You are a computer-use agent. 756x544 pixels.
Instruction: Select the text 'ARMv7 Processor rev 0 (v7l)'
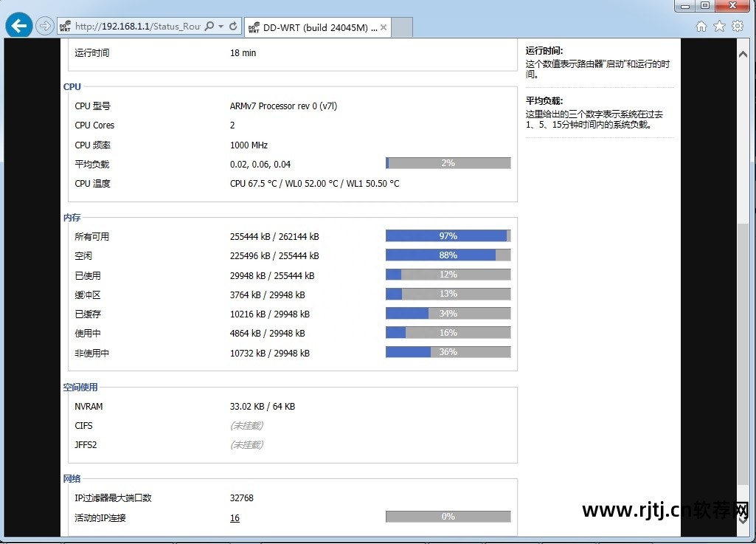(x=283, y=106)
